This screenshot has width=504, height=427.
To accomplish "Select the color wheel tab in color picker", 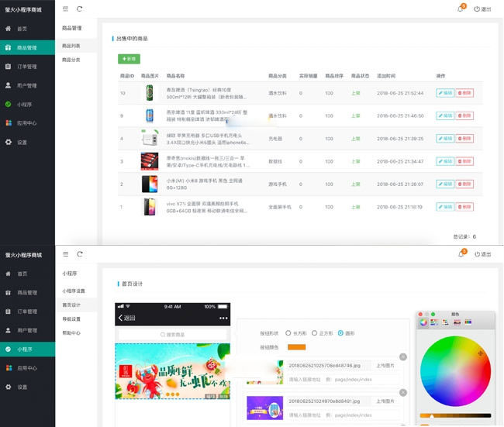I will 423,322.
